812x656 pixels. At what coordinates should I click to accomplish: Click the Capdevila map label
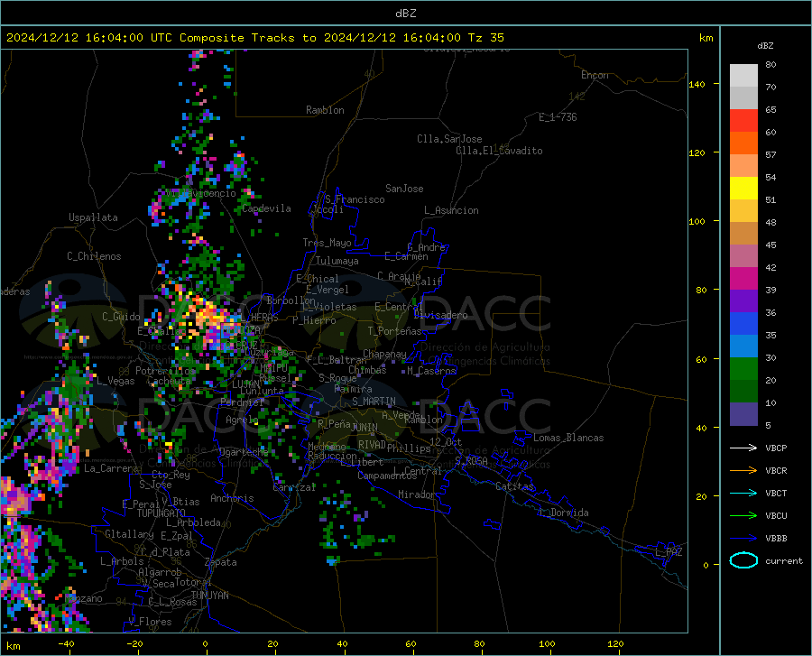pos(267,208)
